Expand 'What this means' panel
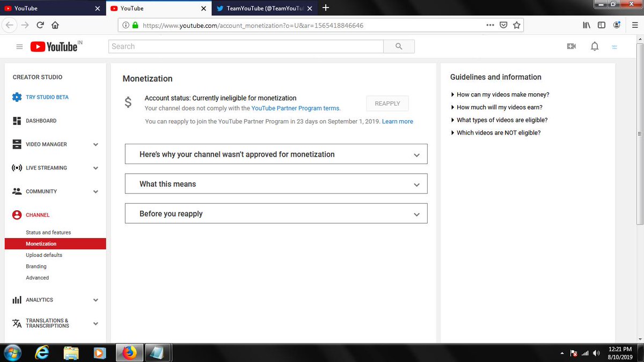The width and height of the screenshot is (644, 362). [x=276, y=183]
